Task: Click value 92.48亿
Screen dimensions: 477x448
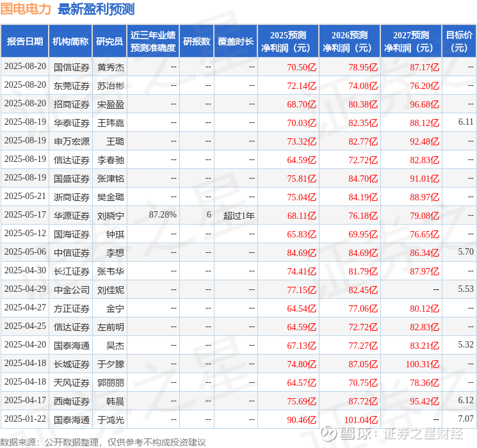Action: tap(424, 141)
